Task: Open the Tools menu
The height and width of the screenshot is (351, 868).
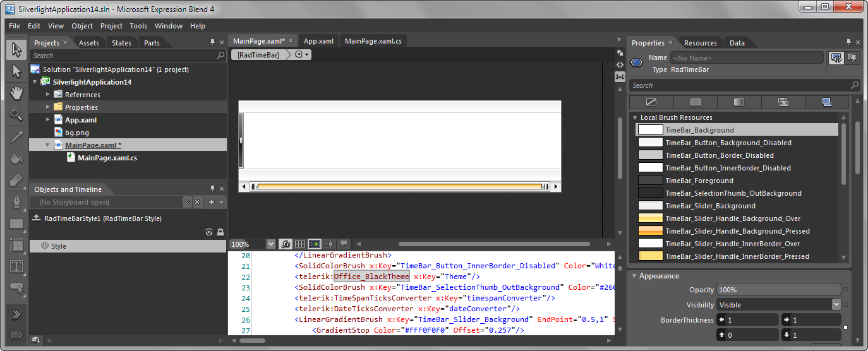Action: pos(138,26)
